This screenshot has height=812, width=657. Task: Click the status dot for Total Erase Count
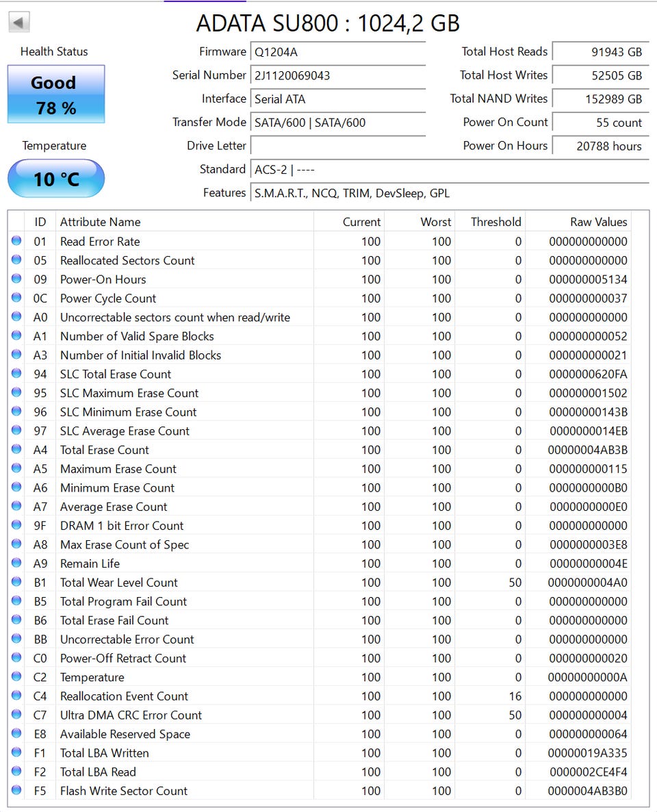[x=16, y=449]
